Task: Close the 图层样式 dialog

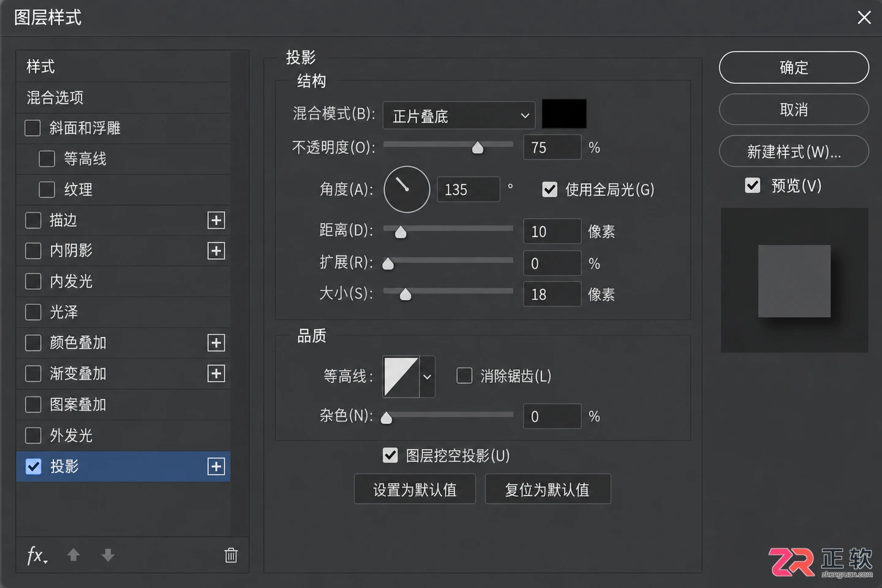Action: pyautogui.click(x=864, y=17)
